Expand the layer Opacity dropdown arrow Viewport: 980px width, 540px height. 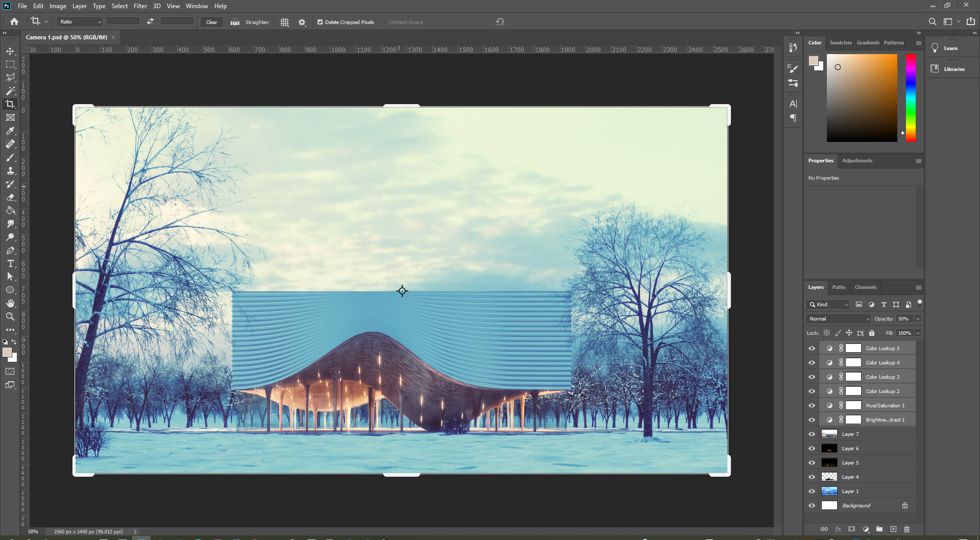[x=918, y=319]
